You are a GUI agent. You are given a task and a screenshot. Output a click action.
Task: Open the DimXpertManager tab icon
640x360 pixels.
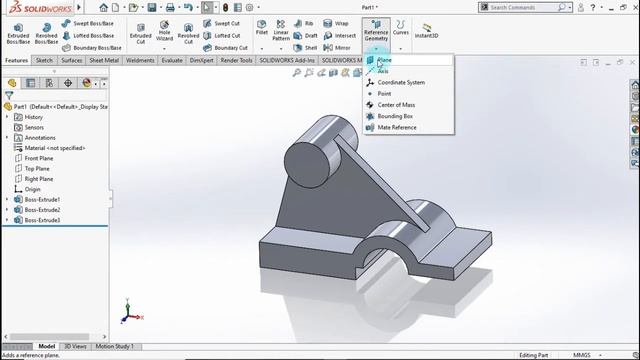tap(68, 83)
